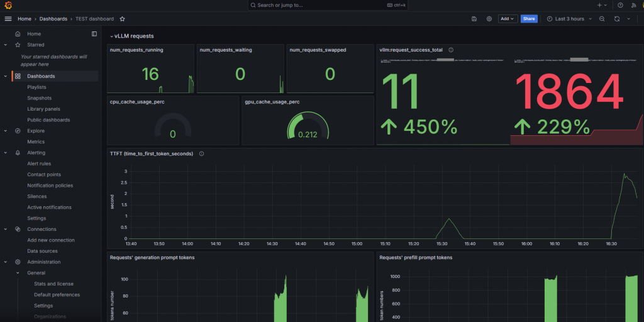This screenshot has height=322, width=644.
Task: Click the Dashboards grid icon in sidebar
Action: tap(18, 76)
